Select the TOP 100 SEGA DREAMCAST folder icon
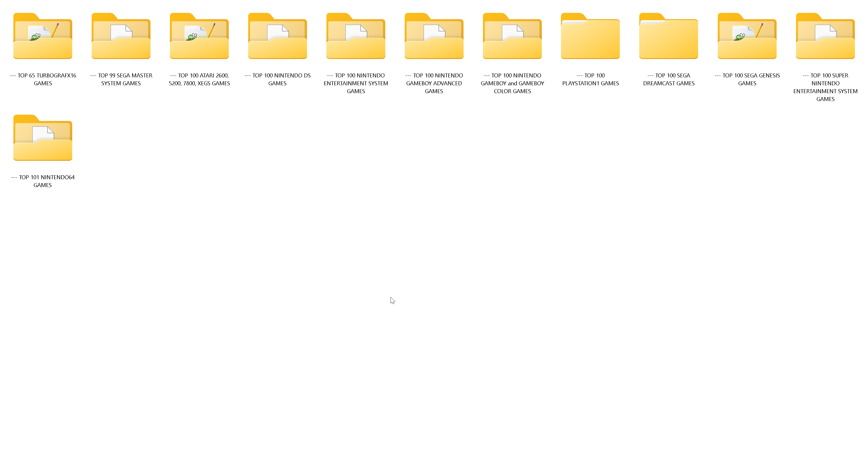 pyautogui.click(x=668, y=36)
